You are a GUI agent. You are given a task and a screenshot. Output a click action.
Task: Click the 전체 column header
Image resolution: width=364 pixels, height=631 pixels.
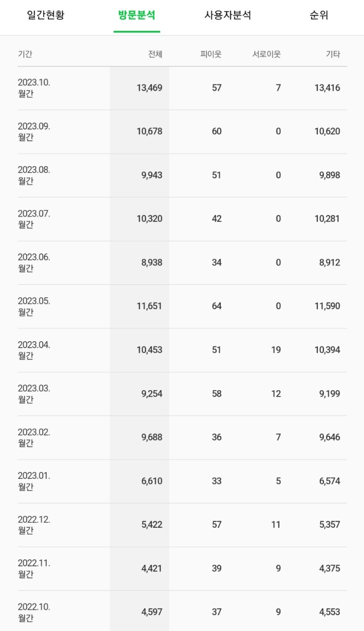click(x=155, y=54)
